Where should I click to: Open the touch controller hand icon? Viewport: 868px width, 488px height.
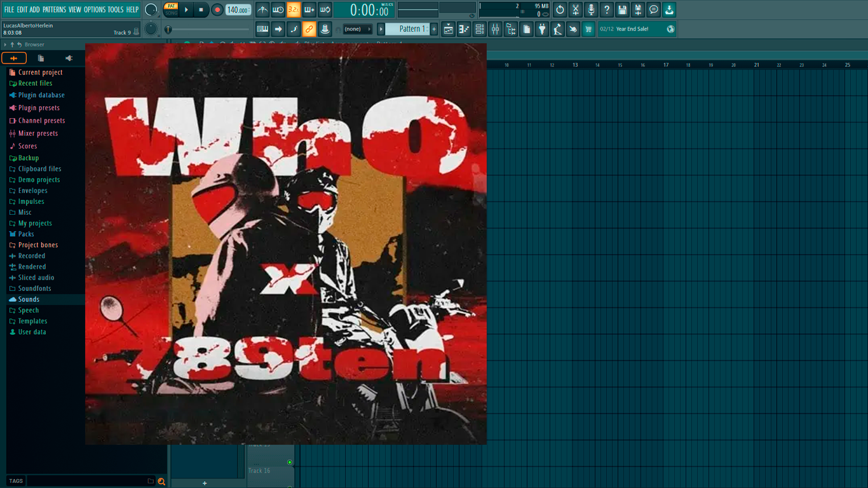pyautogui.click(x=573, y=29)
